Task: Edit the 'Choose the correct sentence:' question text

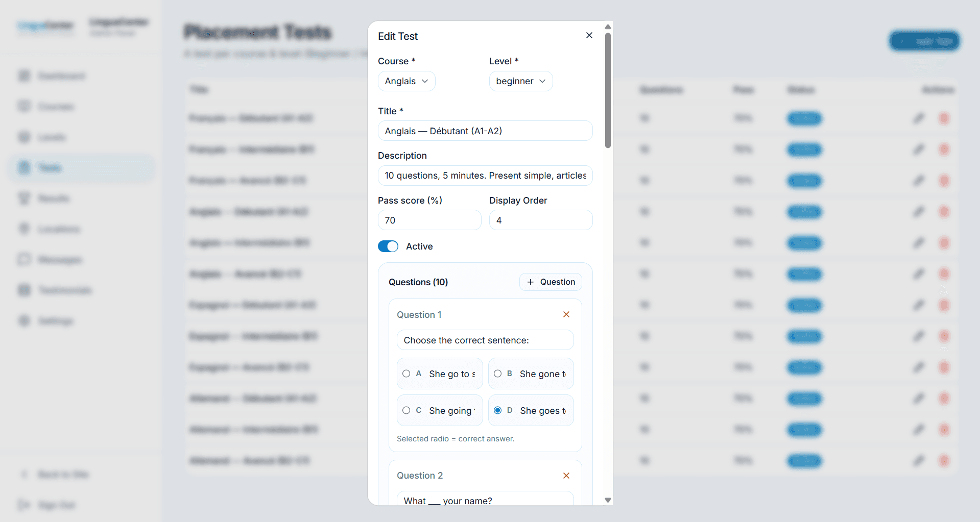Action: 485,340
